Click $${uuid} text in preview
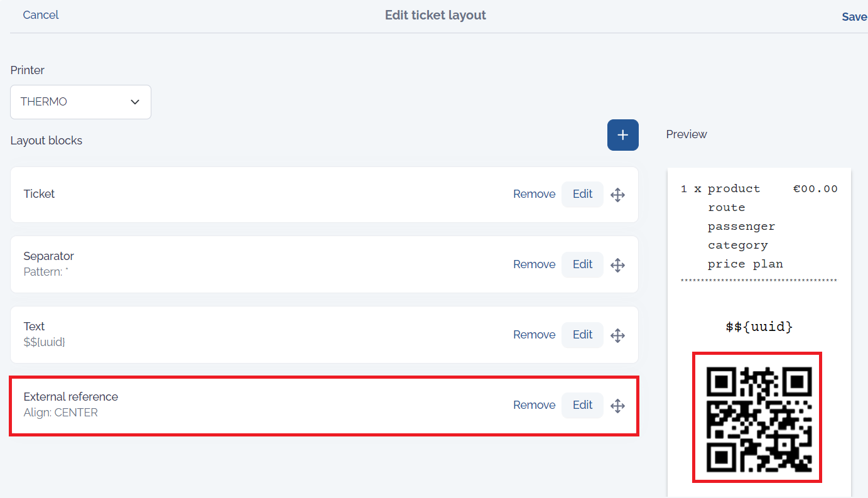 [x=759, y=327]
